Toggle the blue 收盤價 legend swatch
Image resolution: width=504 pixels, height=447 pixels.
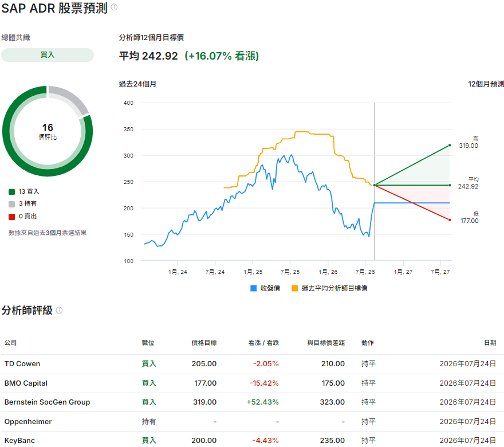pos(253,288)
